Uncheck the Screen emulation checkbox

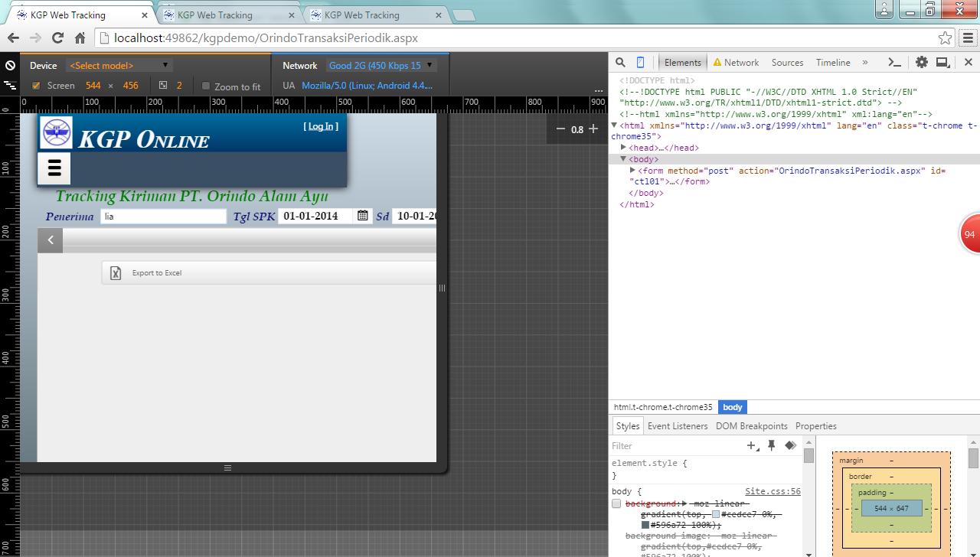click(36, 86)
